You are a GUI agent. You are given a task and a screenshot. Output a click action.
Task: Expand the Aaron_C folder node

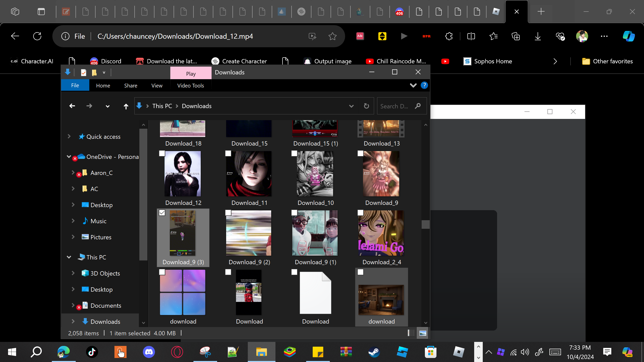73,173
